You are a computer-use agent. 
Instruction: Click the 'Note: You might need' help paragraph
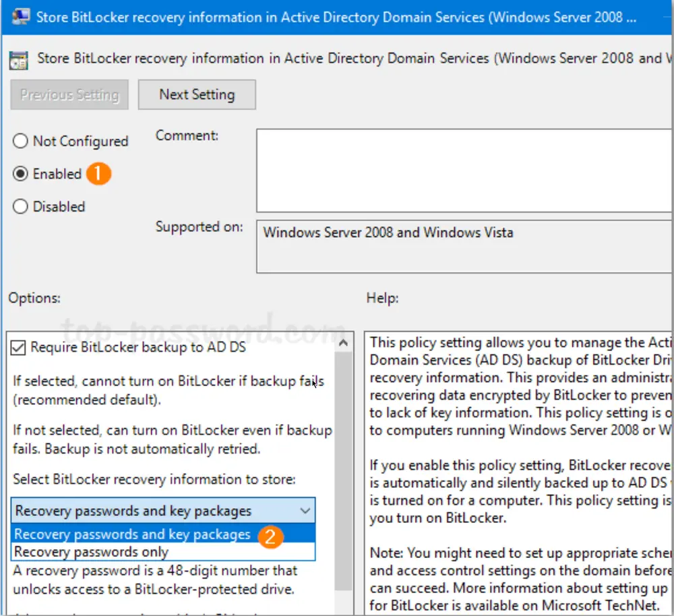pos(520,579)
